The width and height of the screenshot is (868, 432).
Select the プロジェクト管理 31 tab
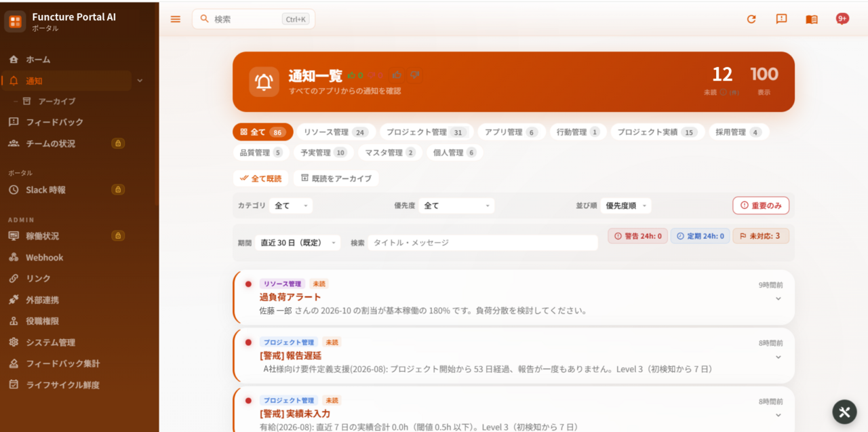pyautogui.click(x=426, y=132)
